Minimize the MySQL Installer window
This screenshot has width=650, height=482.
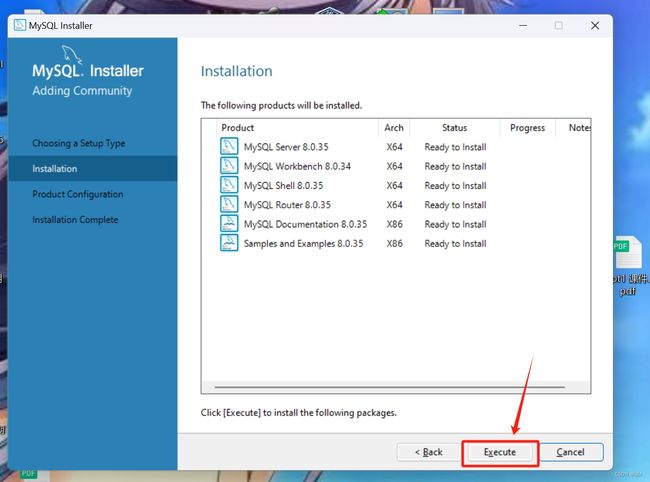(523, 26)
